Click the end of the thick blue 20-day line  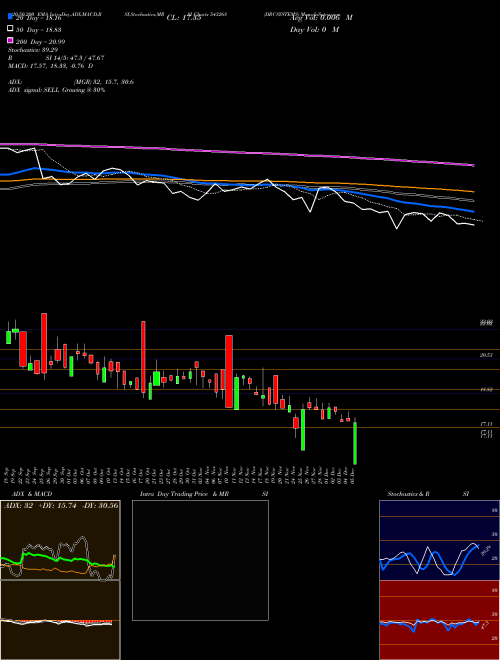pyautogui.click(x=473, y=211)
